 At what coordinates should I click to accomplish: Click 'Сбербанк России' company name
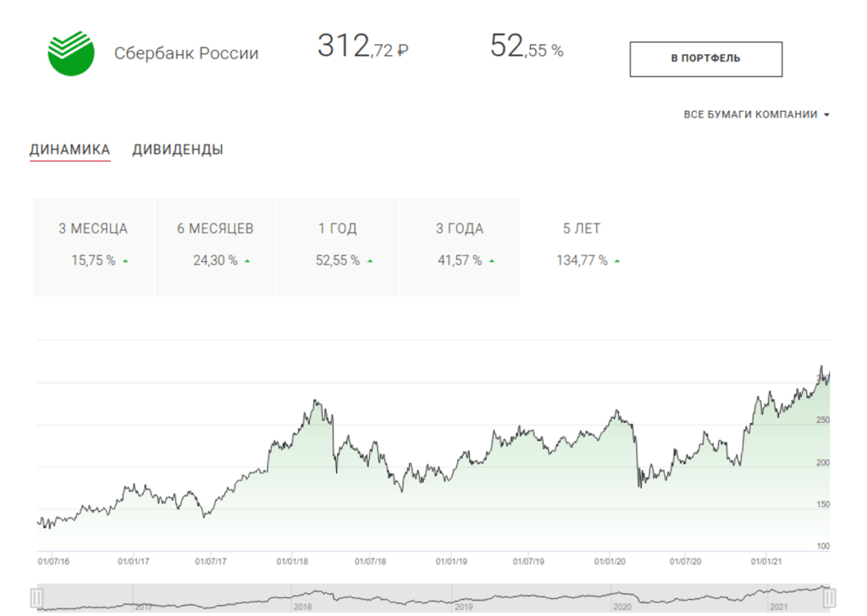(x=186, y=53)
